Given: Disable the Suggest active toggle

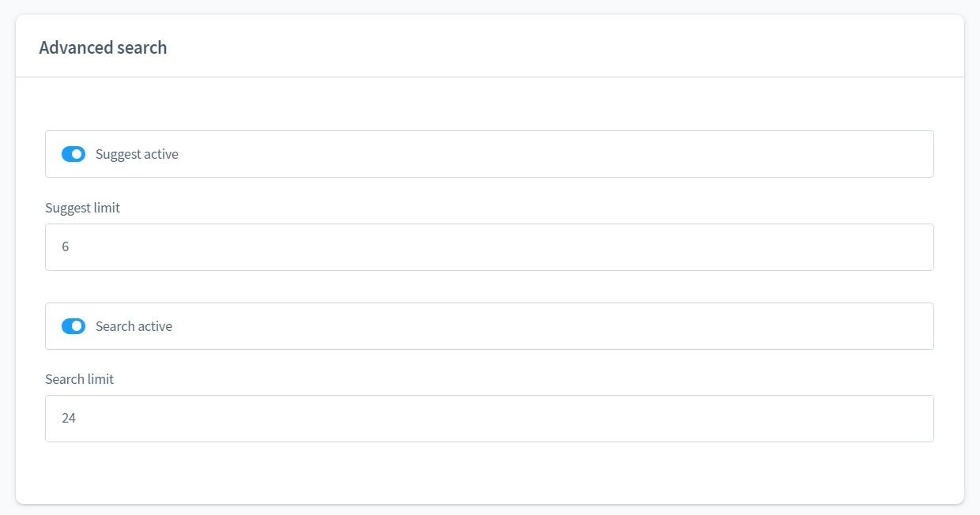Looking at the screenshot, I should click(73, 154).
